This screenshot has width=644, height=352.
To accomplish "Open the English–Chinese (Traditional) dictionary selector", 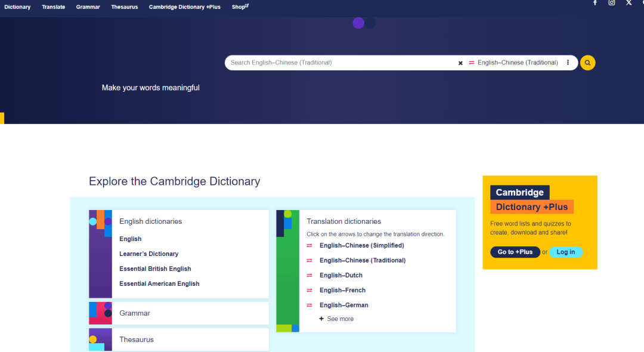I will pyautogui.click(x=518, y=63).
